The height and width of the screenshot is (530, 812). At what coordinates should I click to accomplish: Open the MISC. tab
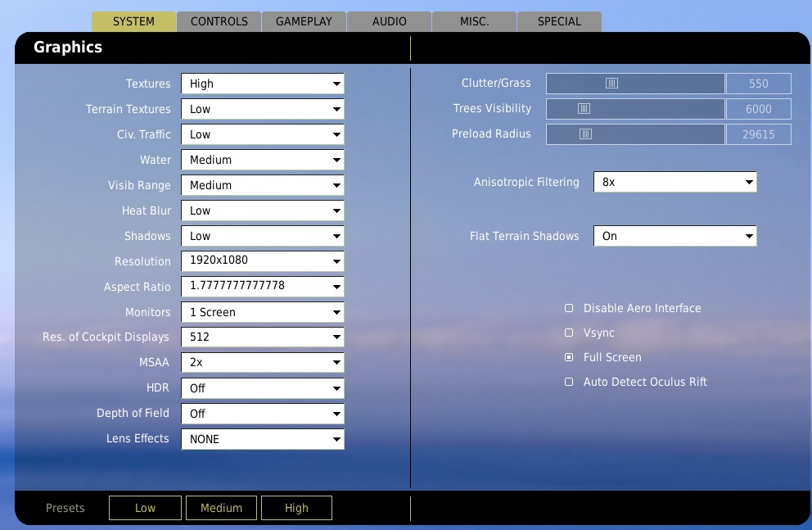coord(475,21)
